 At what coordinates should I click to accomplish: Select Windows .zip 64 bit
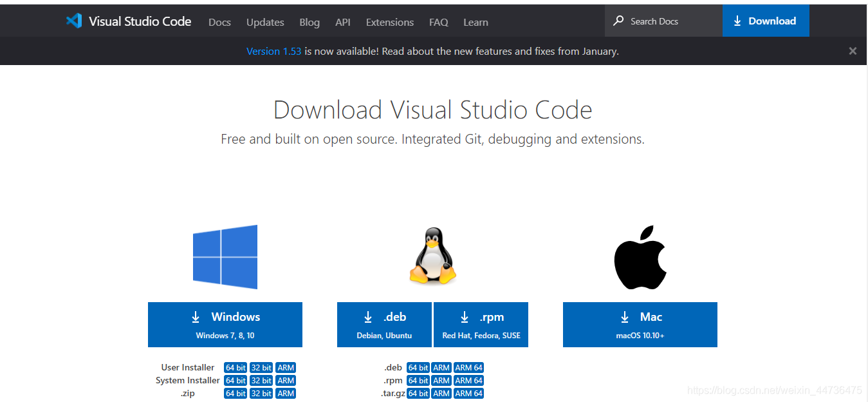point(235,394)
